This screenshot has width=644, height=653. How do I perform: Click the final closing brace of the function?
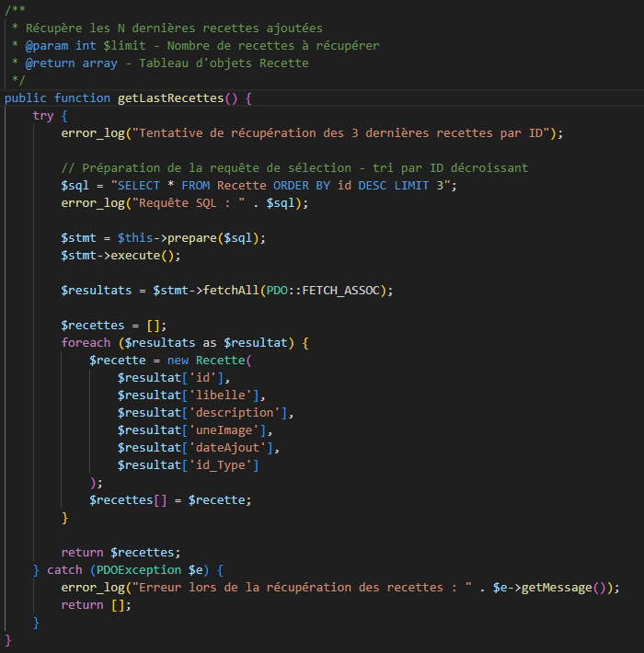pyautogui.click(x=8, y=640)
